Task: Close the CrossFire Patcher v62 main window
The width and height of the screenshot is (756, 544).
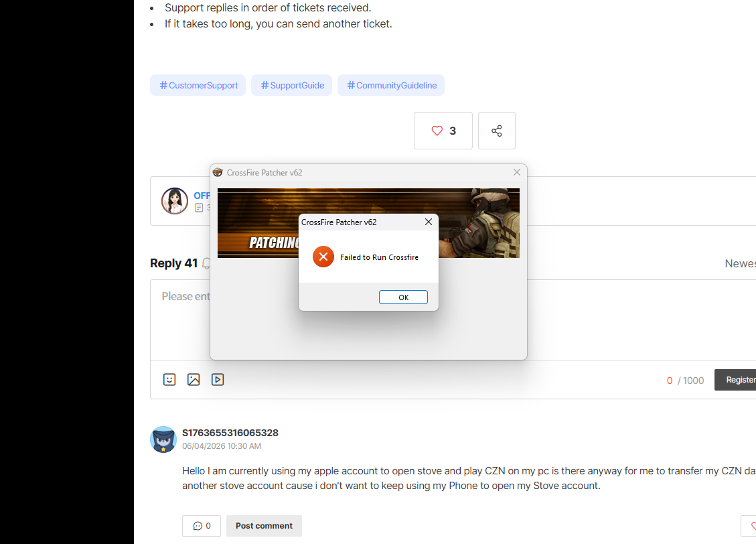Action: coord(517,172)
